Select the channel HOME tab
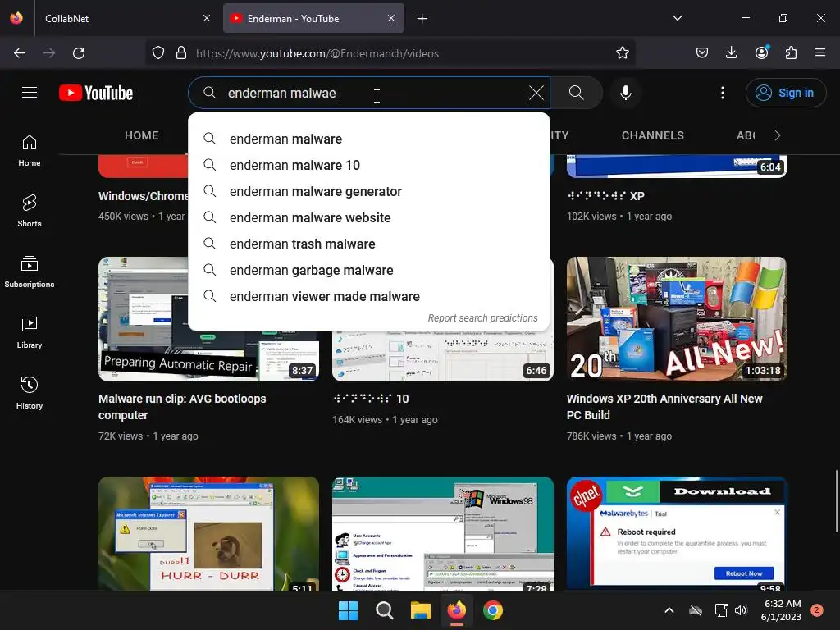Screen dimensions: 840x630 (x=141, y=135)
